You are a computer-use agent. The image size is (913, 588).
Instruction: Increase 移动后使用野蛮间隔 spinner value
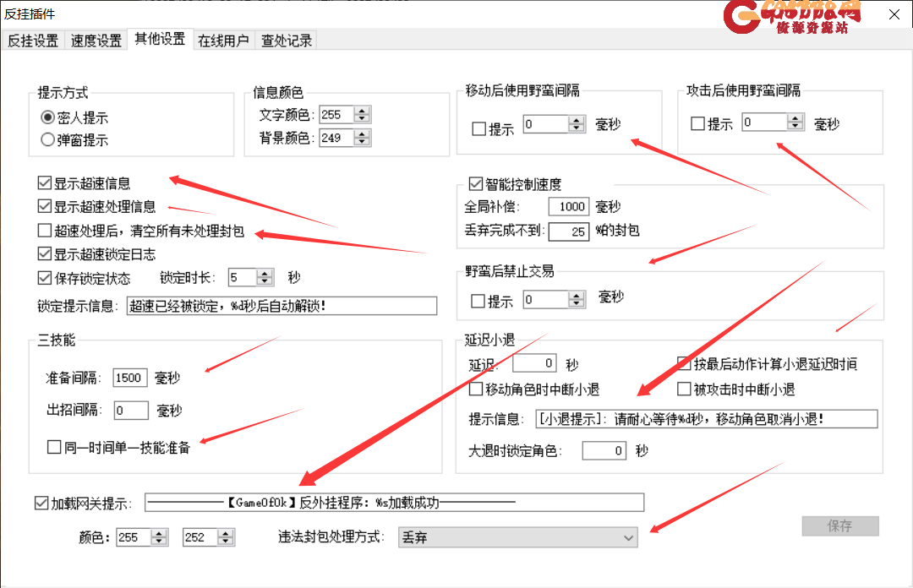point(577,120)
